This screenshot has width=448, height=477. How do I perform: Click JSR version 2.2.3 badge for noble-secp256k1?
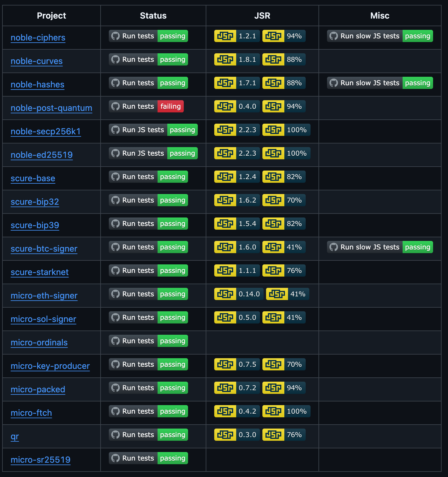237,130
